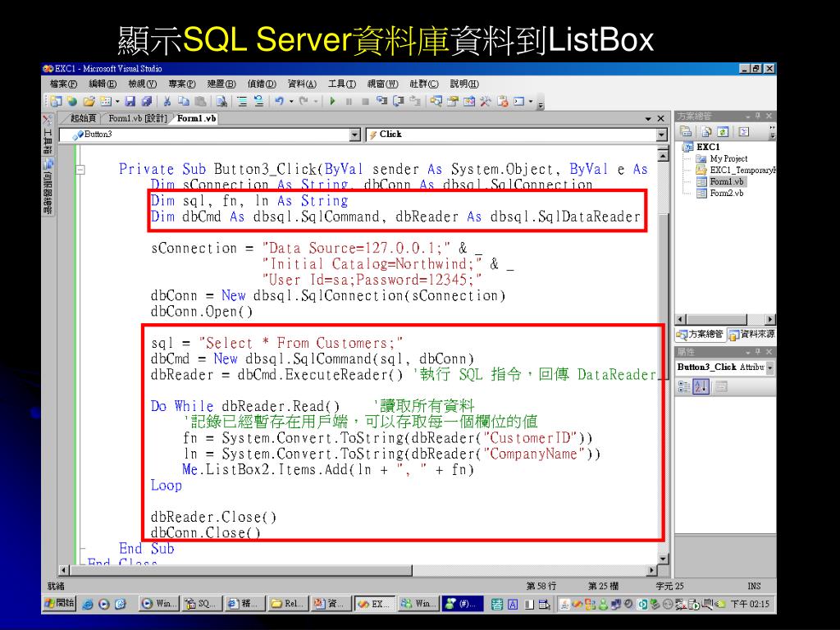Click the Comment out lines icon
Image resolution: width=840 pixels, height=630 pixels.
[x=242, y=101]
